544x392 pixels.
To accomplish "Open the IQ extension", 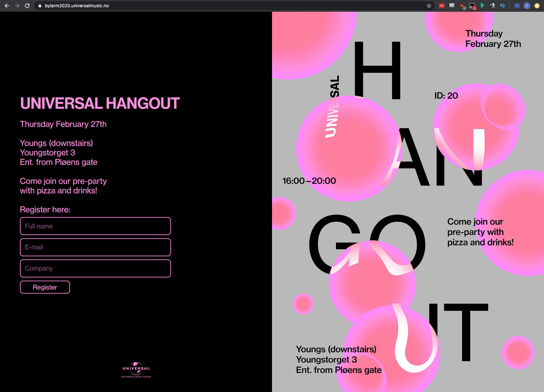I will pos(503,6).
